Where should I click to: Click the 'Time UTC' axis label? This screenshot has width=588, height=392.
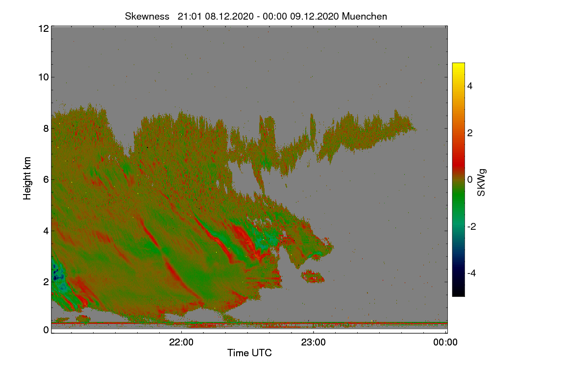click(249, 353)
